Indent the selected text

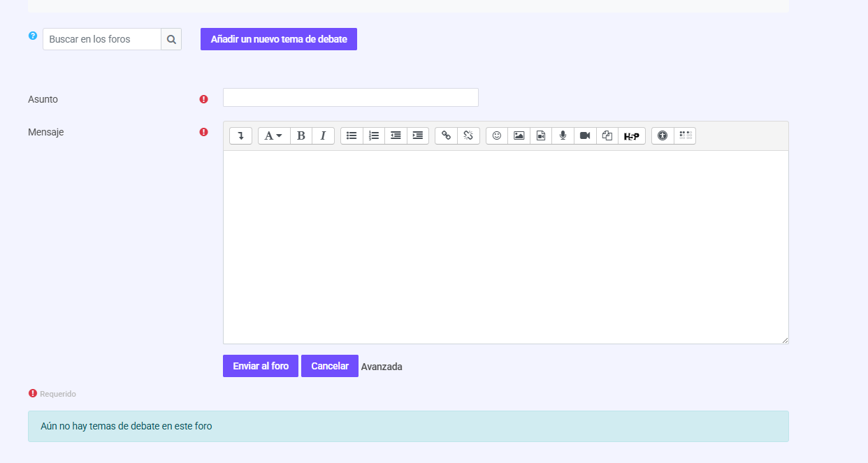[418, 135]
